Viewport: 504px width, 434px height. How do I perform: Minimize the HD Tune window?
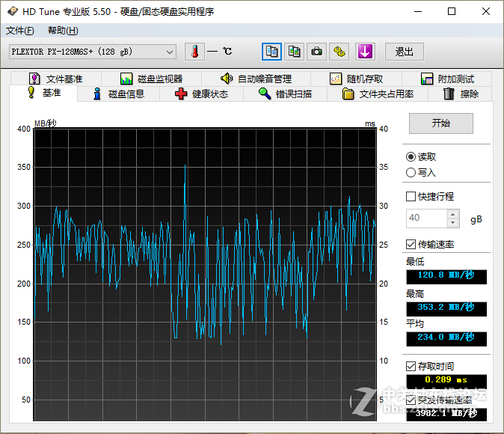click(418, 11)
